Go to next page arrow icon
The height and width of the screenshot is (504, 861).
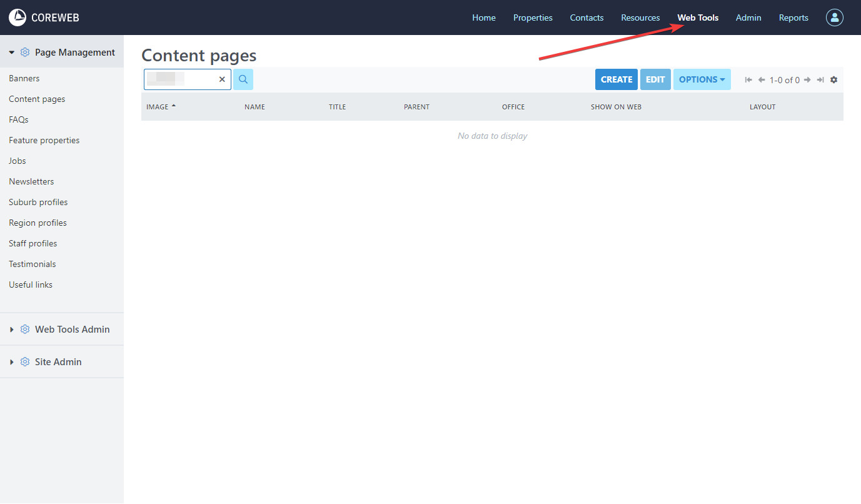click(807, 80)
